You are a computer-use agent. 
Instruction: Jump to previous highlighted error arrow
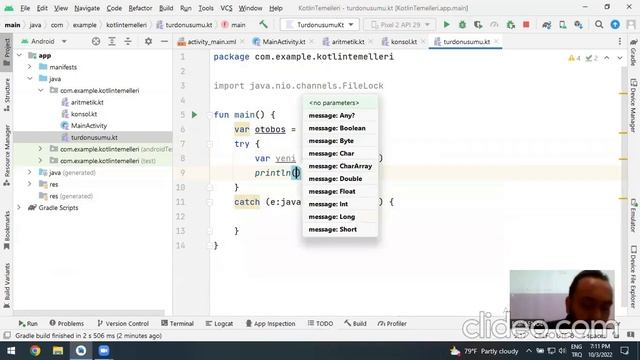coord(607,58)
